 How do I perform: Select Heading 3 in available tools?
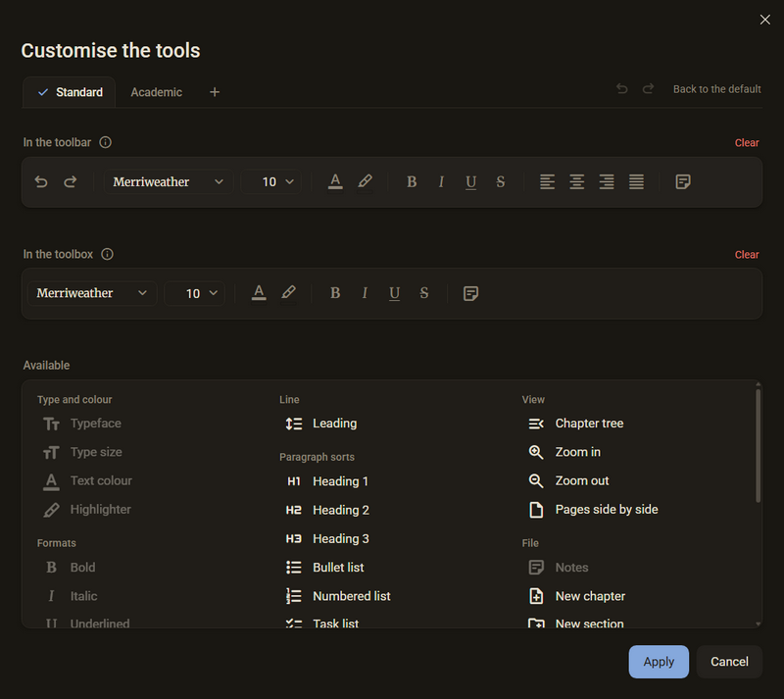click(327, 538)
